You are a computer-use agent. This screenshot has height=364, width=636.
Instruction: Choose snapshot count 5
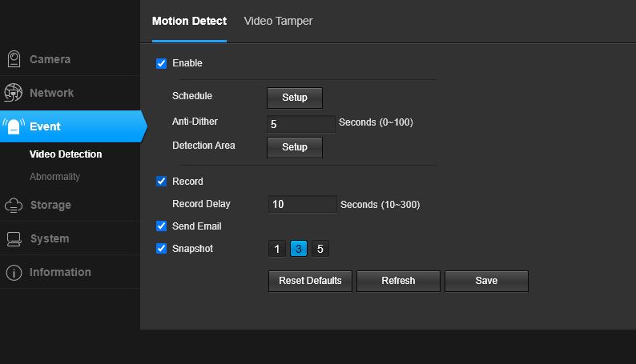tap(320, 249)
